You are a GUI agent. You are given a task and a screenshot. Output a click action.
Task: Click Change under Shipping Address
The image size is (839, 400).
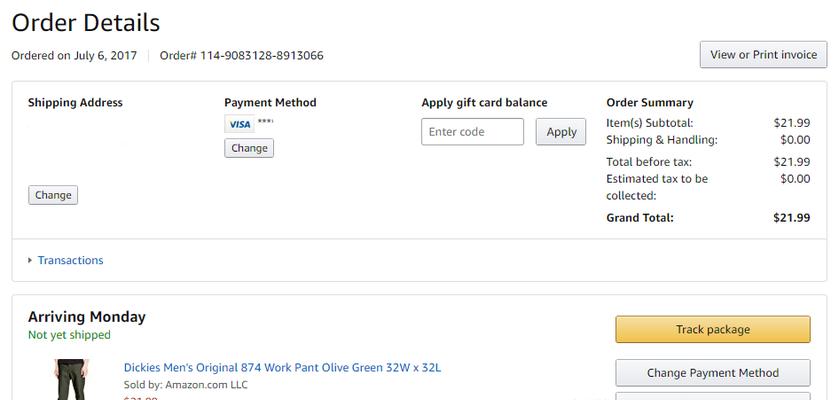click(53, 195)
